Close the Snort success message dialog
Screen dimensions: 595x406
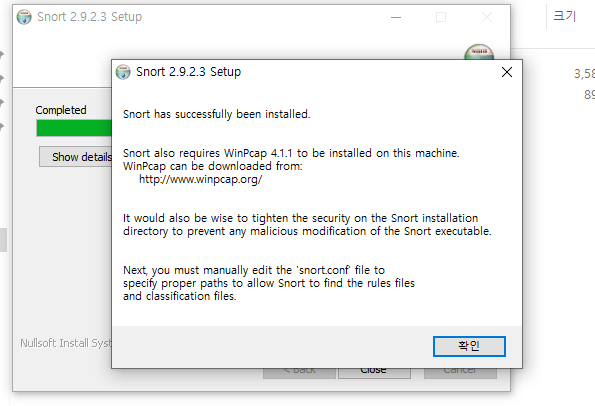tap(507, 72)
